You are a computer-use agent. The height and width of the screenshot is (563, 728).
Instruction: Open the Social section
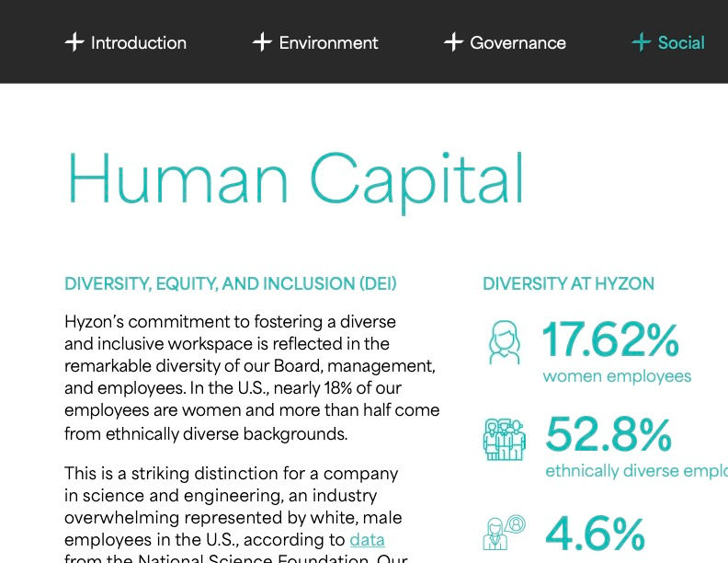tap(681, 42)
